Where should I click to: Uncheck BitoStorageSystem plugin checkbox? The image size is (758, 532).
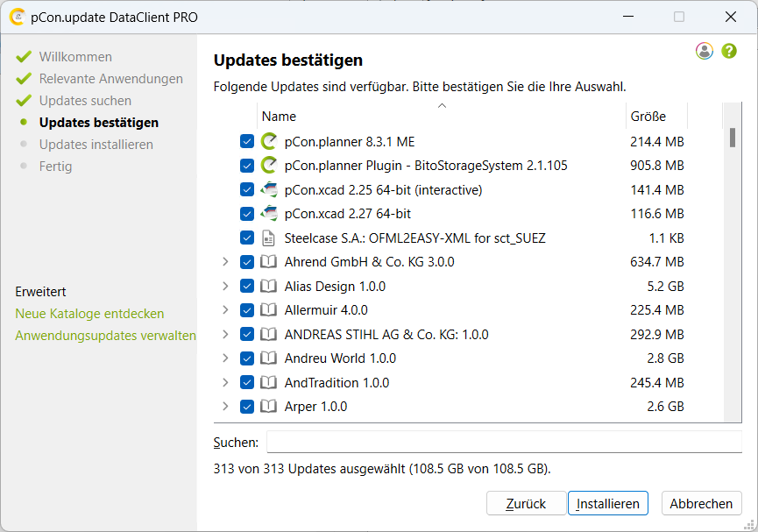point(247,166)
